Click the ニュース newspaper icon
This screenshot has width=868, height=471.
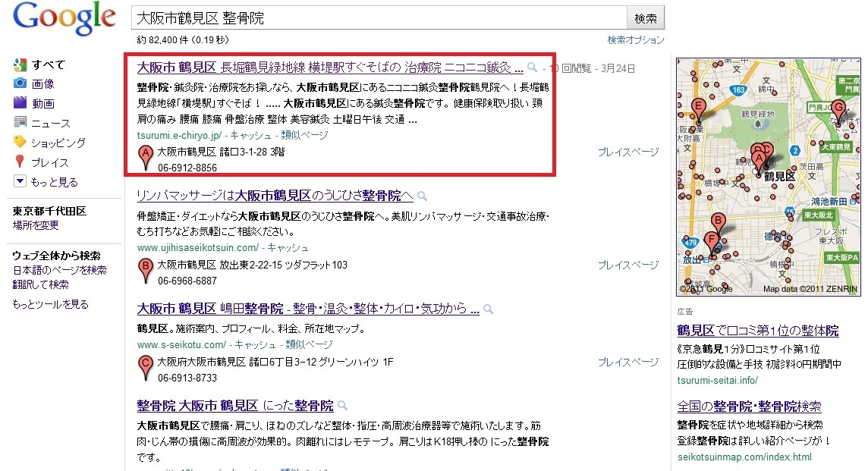(20, 122)
